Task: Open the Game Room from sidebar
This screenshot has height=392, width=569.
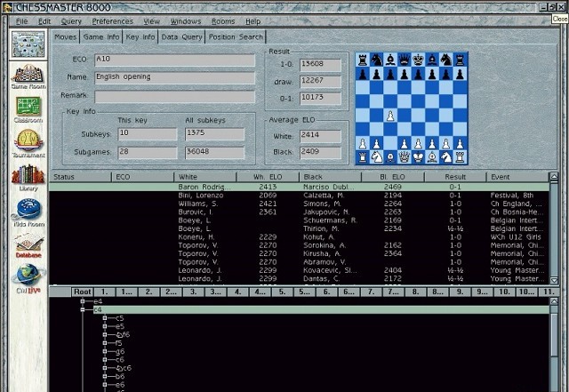Action: [29, 75]
